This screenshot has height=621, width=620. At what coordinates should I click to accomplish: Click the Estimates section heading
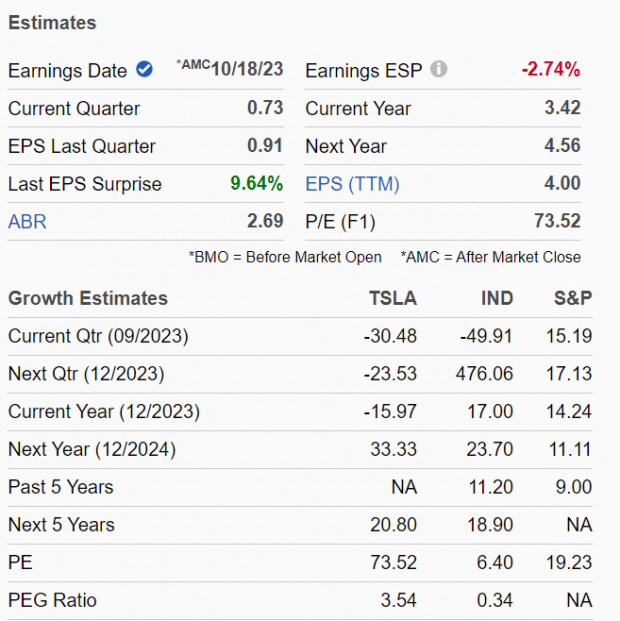click(52, 22)
